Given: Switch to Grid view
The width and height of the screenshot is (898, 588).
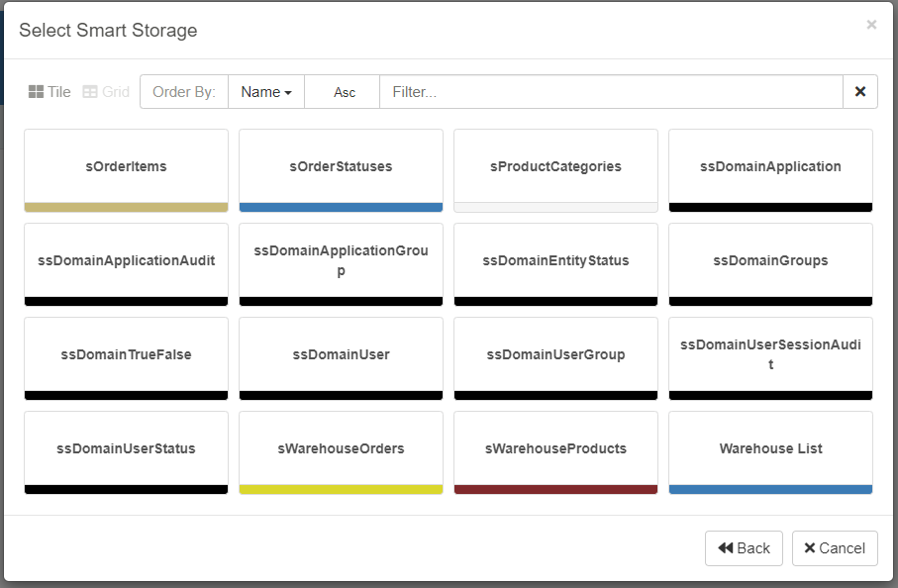Looking at the screenshot, I should click(106, 92).
